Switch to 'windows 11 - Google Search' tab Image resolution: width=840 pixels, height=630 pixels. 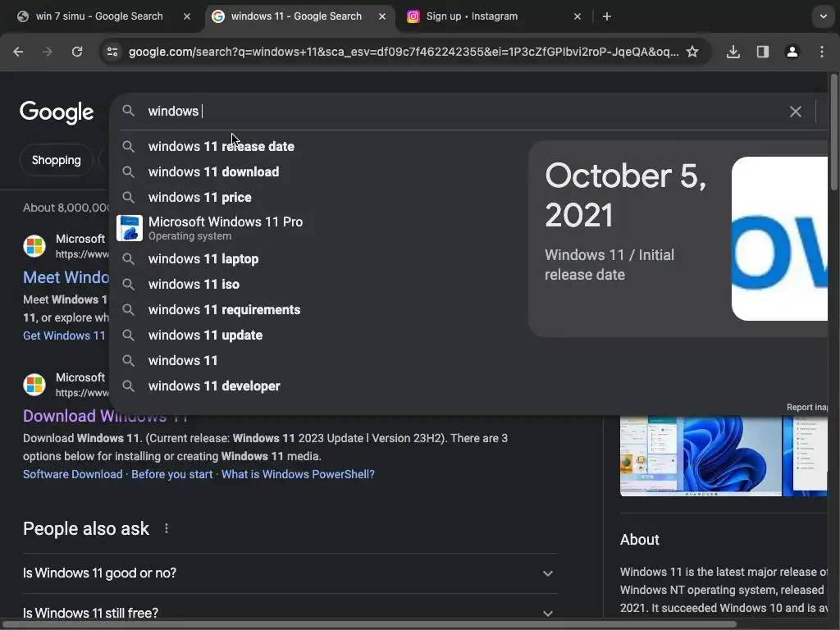295,16
